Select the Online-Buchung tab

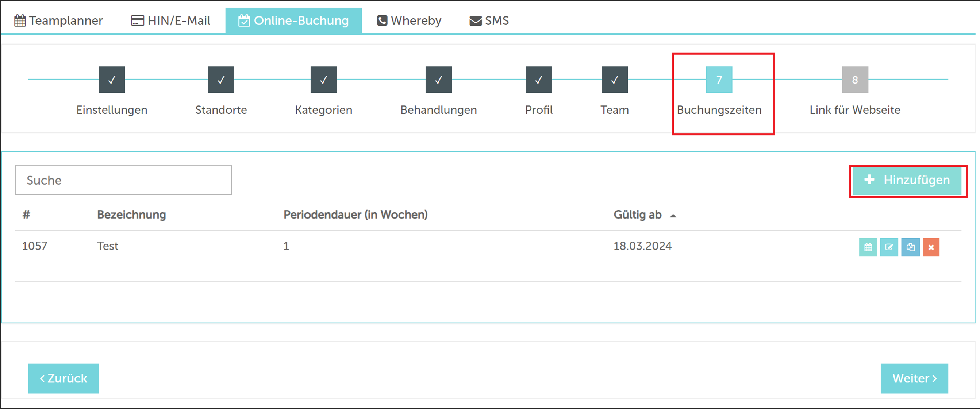(x=293, y=20)
